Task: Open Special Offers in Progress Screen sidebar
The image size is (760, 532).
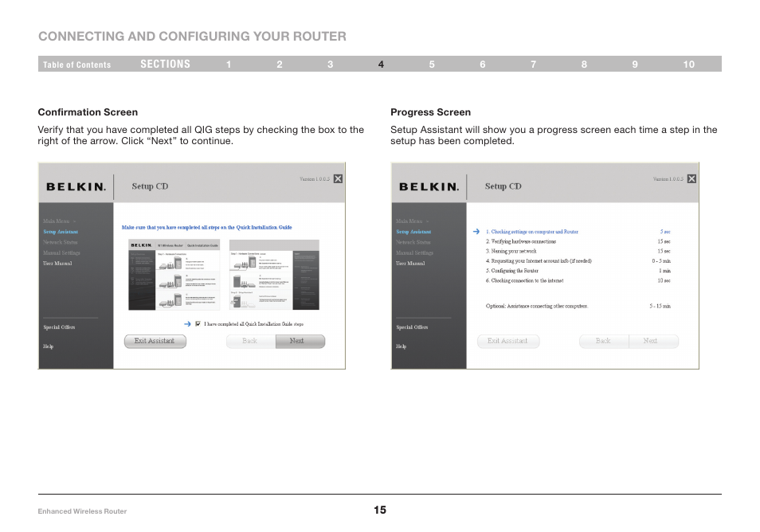Action: tap(412, 327)
